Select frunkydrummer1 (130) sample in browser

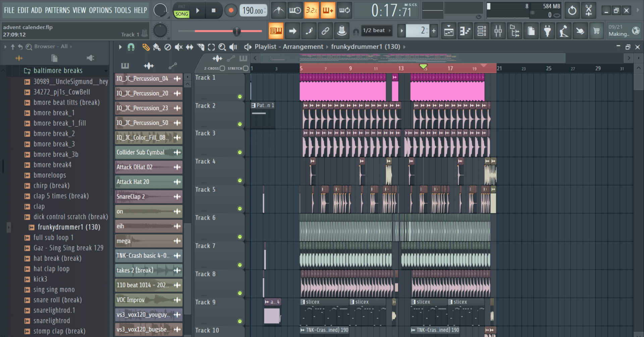(69, 227)
